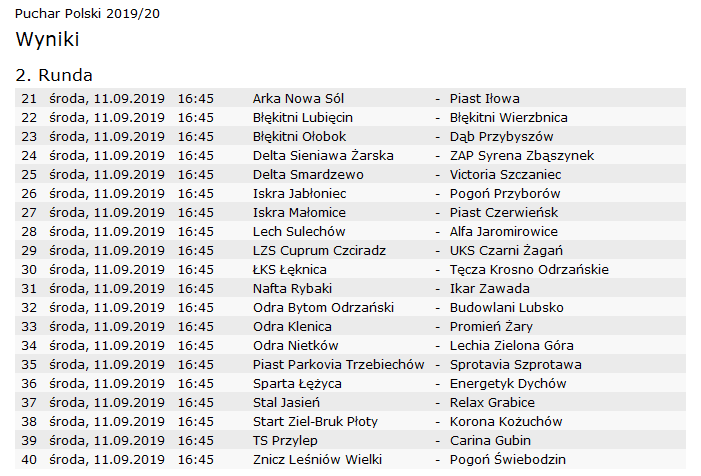Open ZAP Syrena Zbąszynek entry
Screen dimensions: 701x476
pyautogui.click(x=522, y=156)
